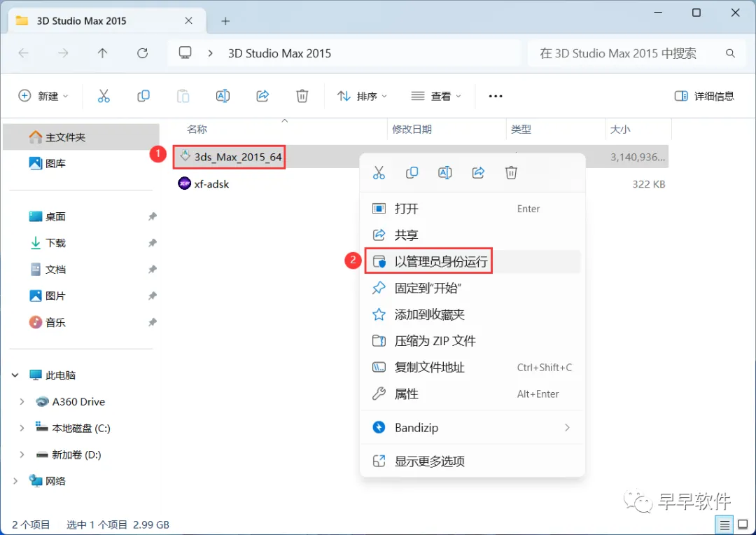Unpin 下载 from quick access
Viewport: 756px width, 535px height.
point(153,243)
